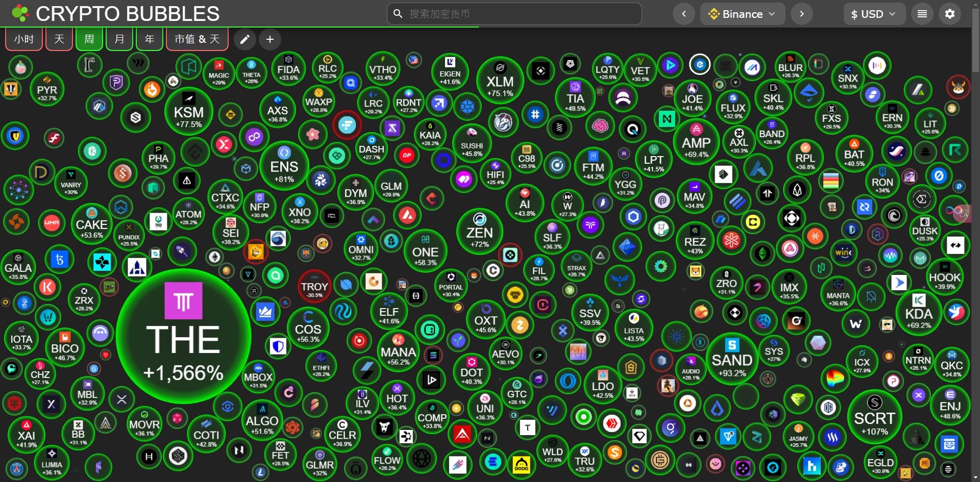
Task: Click the SAND bubble
Action: click(x=732, y=358)
